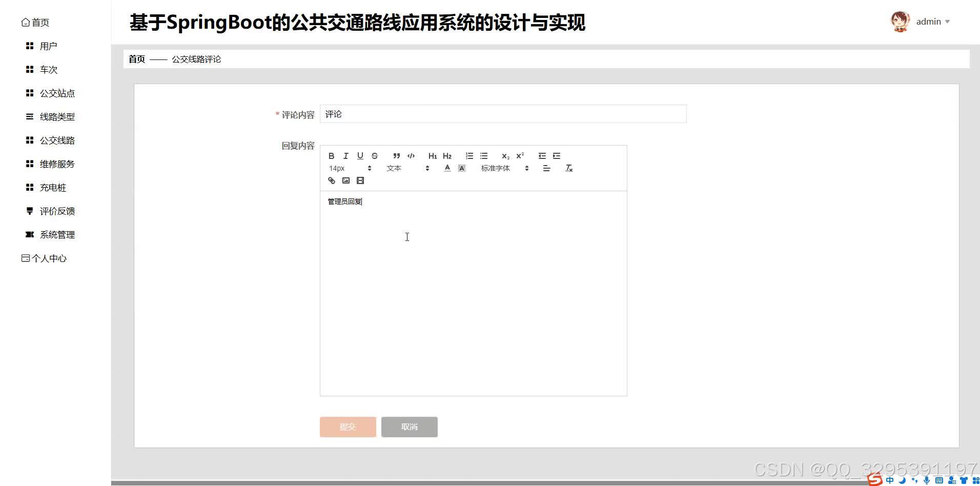The width and height of the screenshot is (980, 486).
Task: Format selection as code block
Action: pyautogui.click(x=412, y=156)
